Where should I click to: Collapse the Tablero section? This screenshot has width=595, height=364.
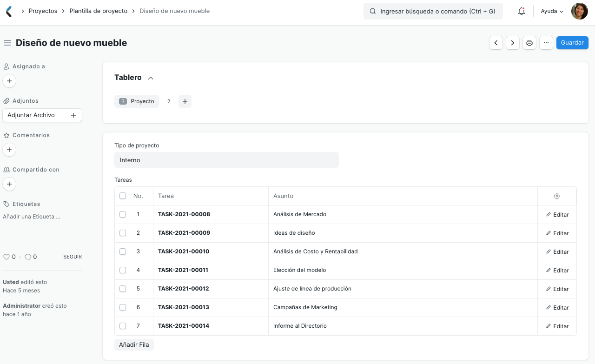pyautogui.click(x=150, y=78)
